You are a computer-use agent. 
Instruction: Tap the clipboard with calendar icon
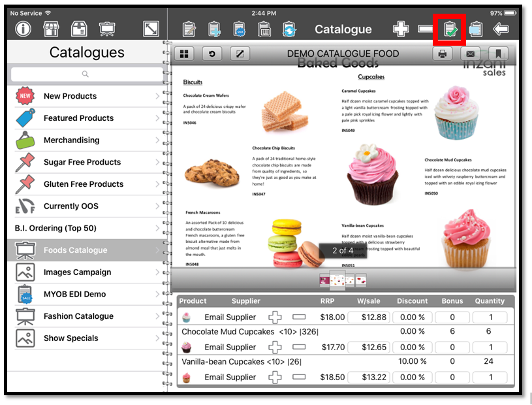click(x=264, y=29)
